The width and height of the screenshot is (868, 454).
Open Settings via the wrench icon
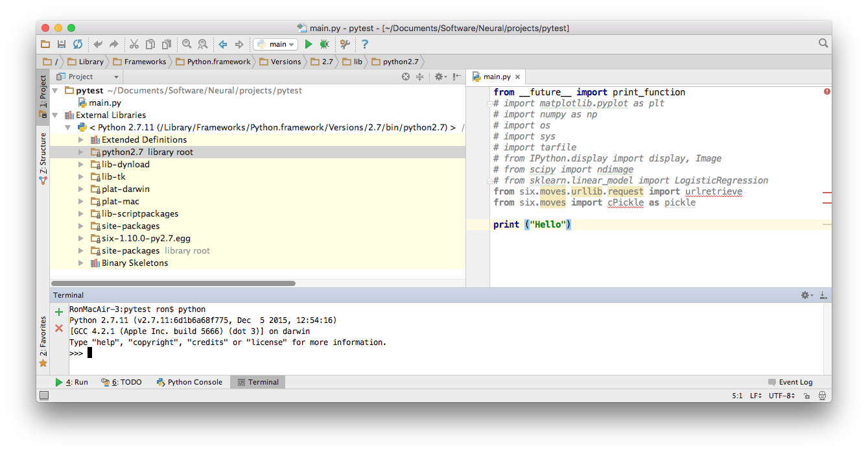tap(345, 44)
